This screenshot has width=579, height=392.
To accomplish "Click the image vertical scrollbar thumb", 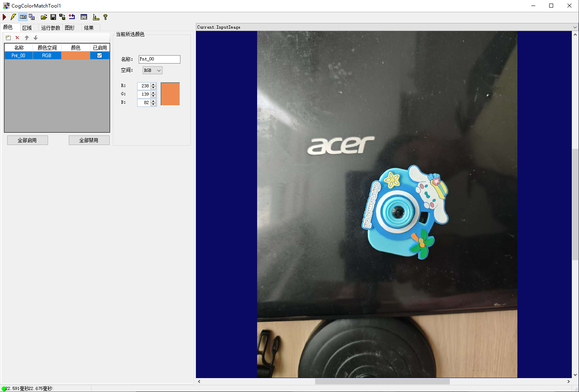I will [x=575, y=205].
